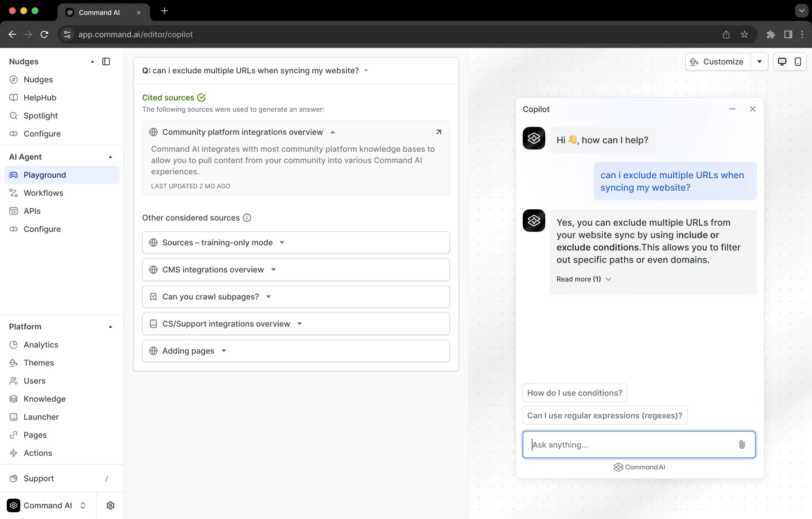
Task: Collapse the AI Agent sidebar section
Action: [x=111, y=157]
